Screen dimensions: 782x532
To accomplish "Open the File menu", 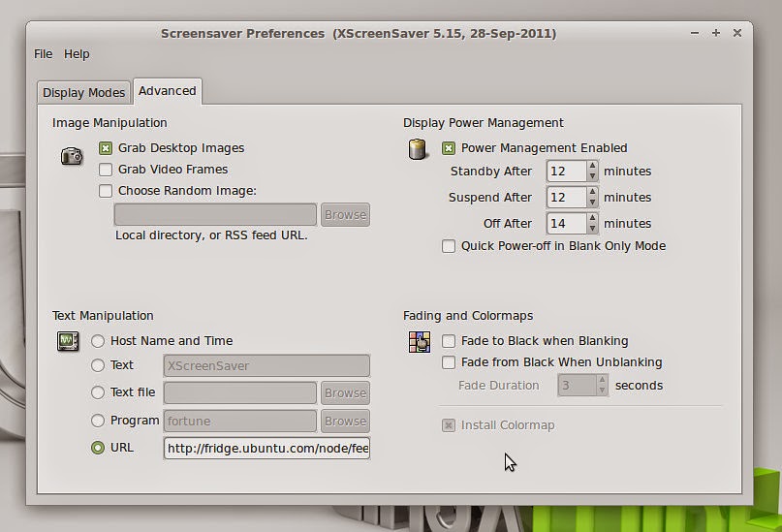I will point(43,54).
